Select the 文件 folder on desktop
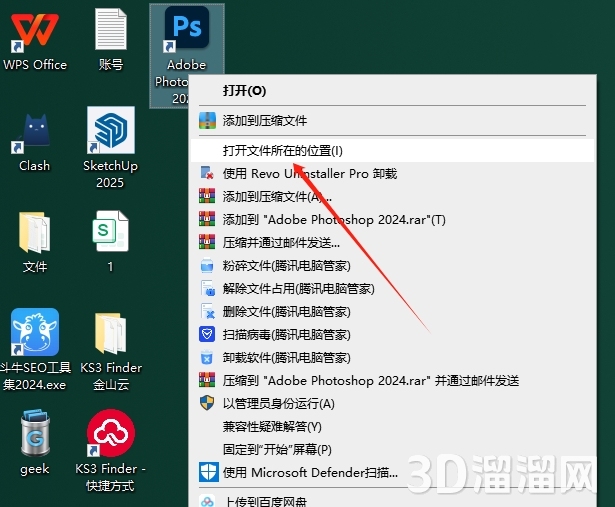This screenshot has height=507, width=615. 35,242
